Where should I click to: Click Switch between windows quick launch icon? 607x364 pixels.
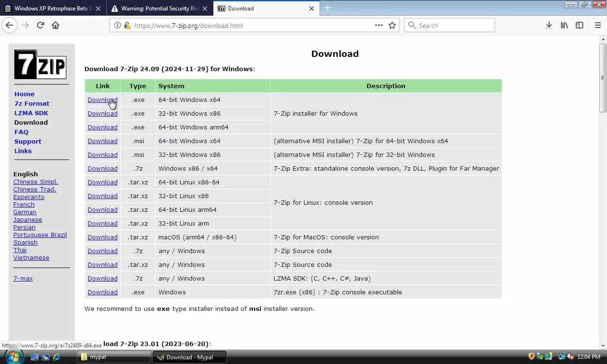pyautogui.click(x=46, y=357)
